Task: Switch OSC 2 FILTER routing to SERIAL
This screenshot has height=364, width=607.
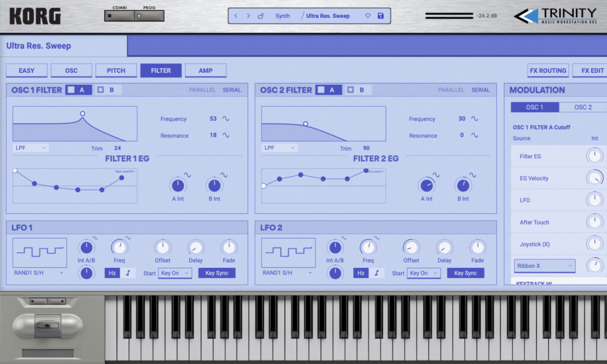Action: [480, 90]
